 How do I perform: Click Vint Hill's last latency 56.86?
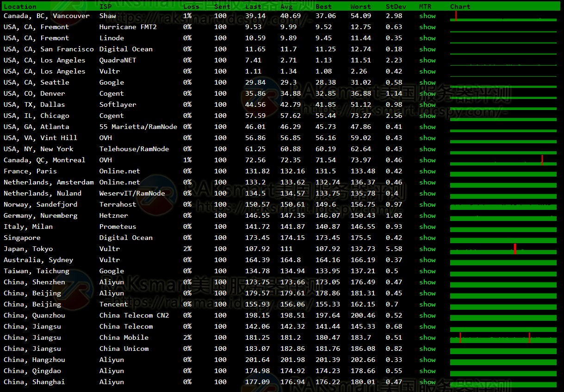255,138
